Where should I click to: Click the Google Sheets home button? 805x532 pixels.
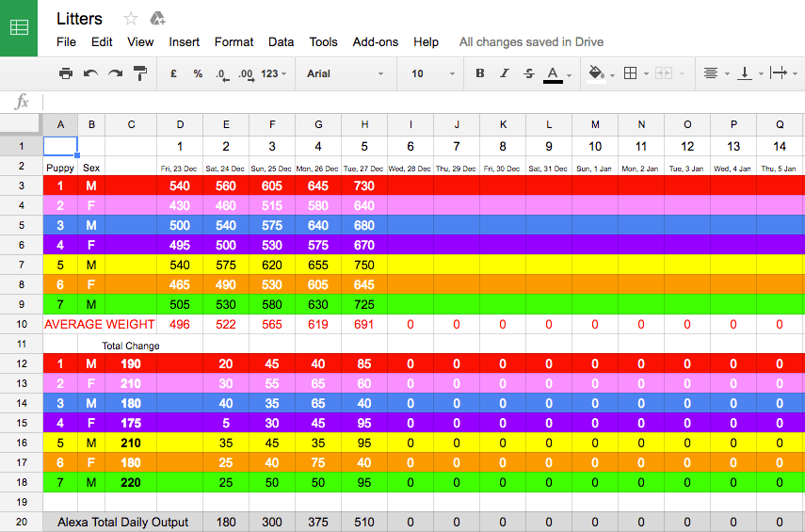tap(19, 27)
